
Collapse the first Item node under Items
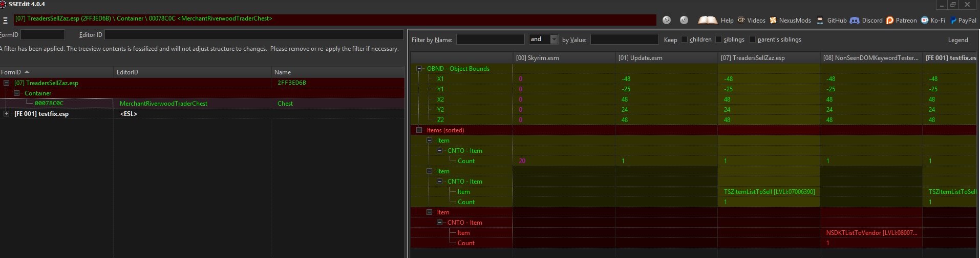coord(429,140)
